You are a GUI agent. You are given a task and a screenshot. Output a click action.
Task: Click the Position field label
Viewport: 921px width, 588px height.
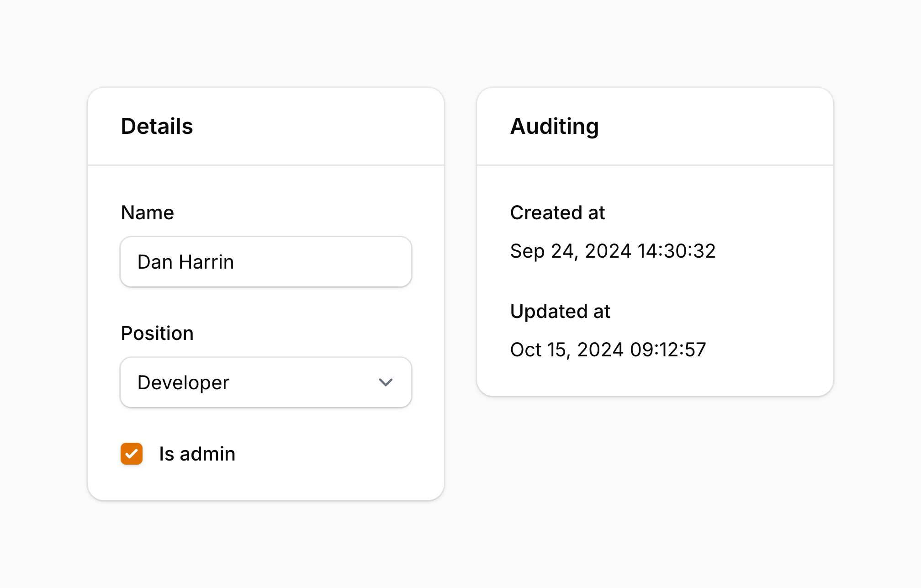(x=157, y=333)
